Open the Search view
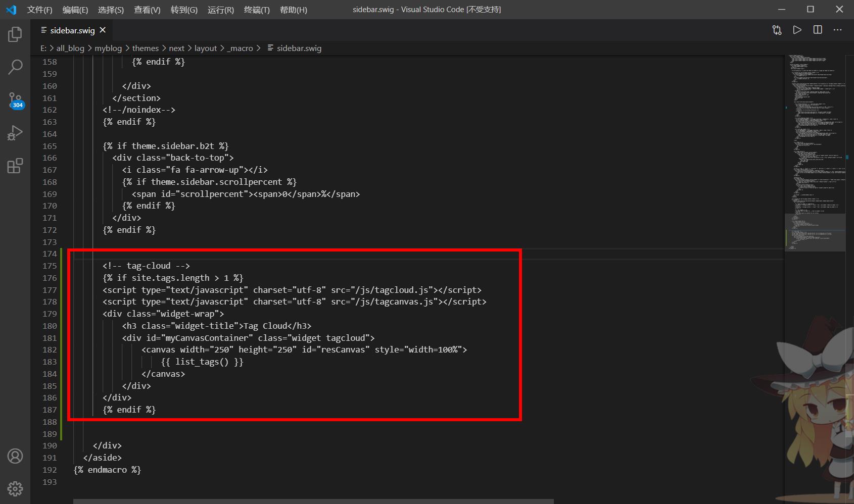 tap(15, 67)
